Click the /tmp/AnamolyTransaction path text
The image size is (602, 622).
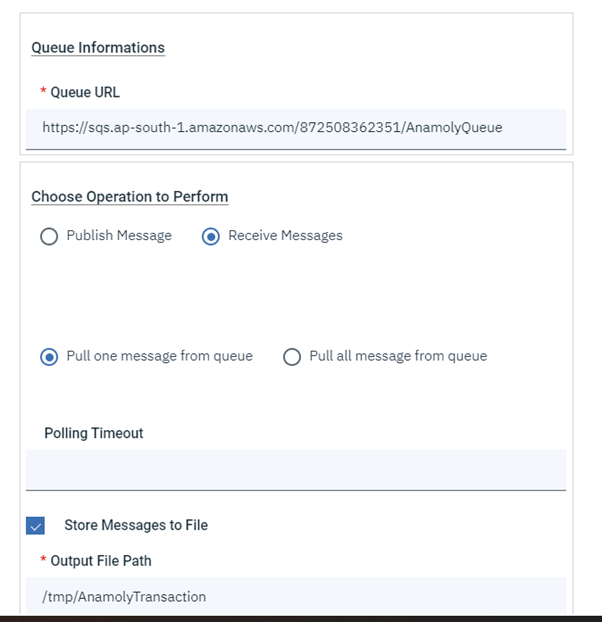point(124,596)
